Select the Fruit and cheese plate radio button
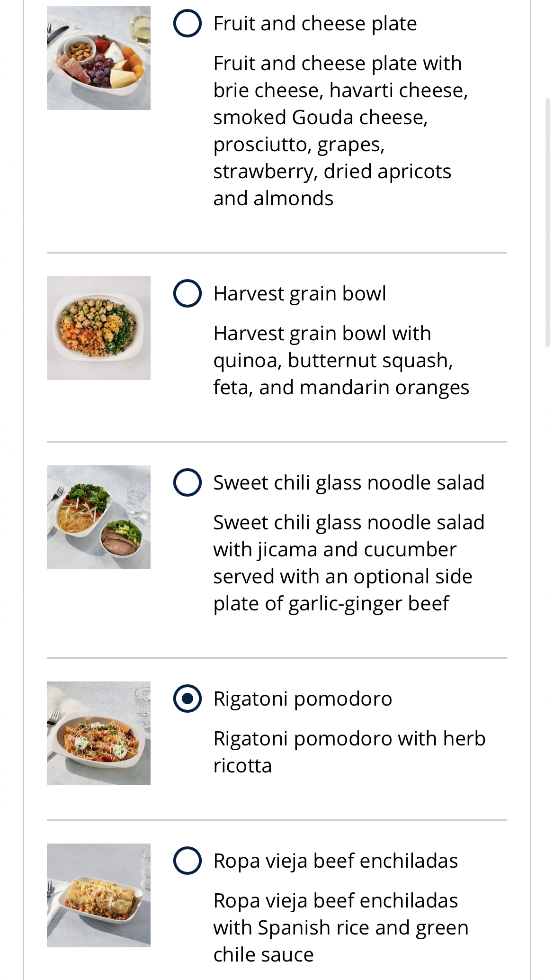Screen dimensions: 554x980 click(x=188, y=23)
